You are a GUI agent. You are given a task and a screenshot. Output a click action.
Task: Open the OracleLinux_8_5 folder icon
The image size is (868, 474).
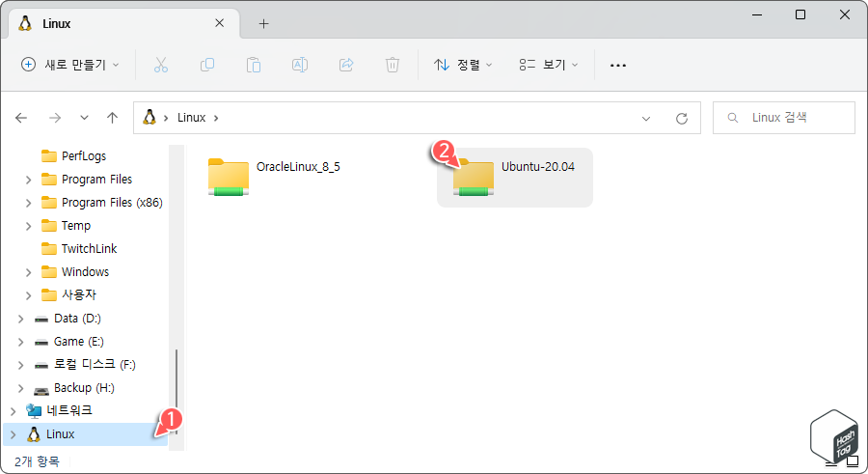[228, 177]
